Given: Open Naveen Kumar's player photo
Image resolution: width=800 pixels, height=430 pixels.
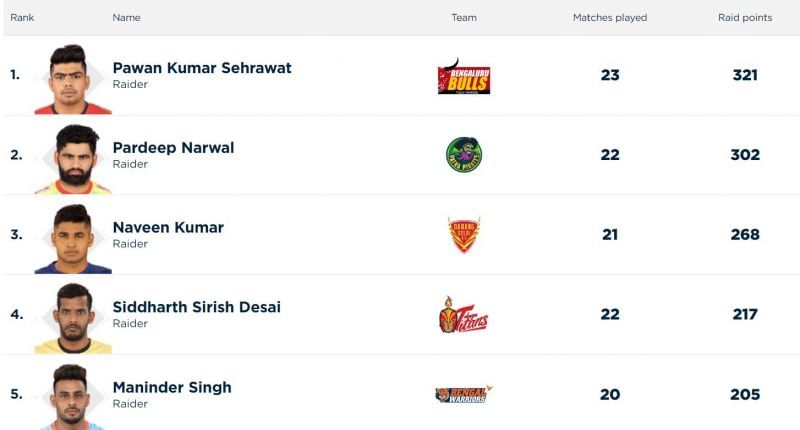Looking at the screenshot, I should point(72,238).
